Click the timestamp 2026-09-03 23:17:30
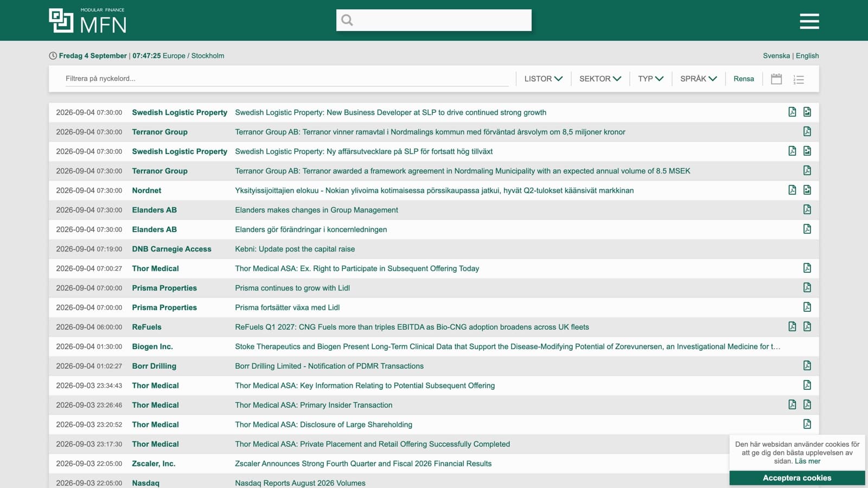The width and height of the screenshot is (868, 488). tap(89, 444)
